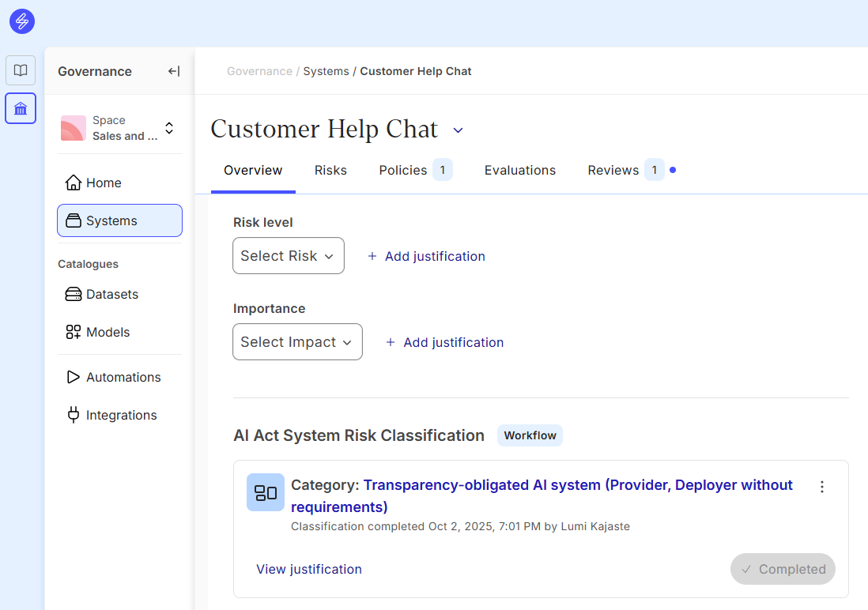Click the app logo icon at top left

(22, 21)
